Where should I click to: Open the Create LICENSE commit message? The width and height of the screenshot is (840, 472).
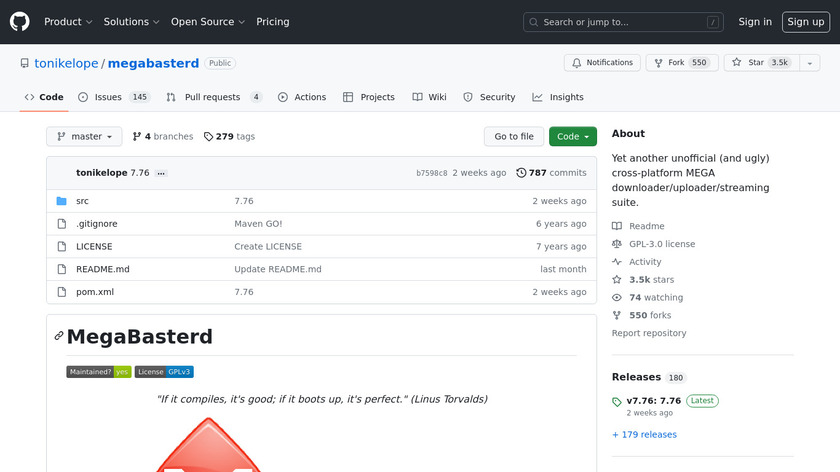click(x=268, y=246)
